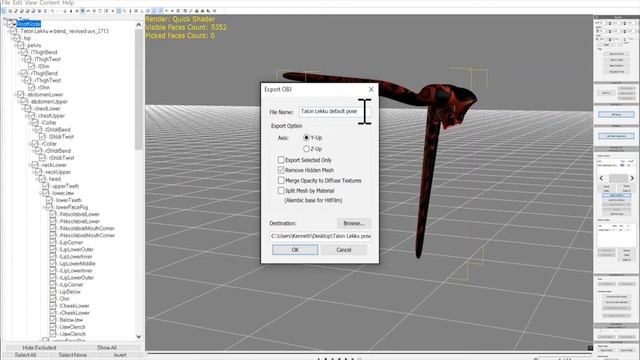Select the Z-Up axis radio button
Screen dimensions: 640x360
tap(306, 149)
